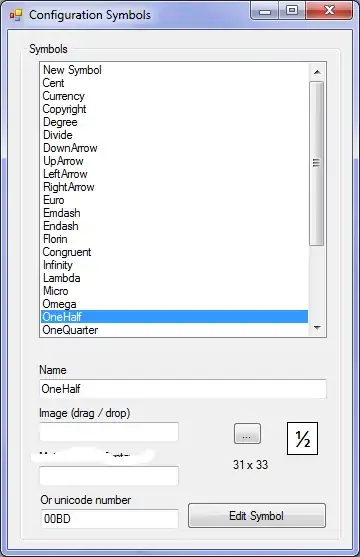Click the one-half symbol preview image
Viewport: 360px width, 557px height.
[x=302, y=438]
